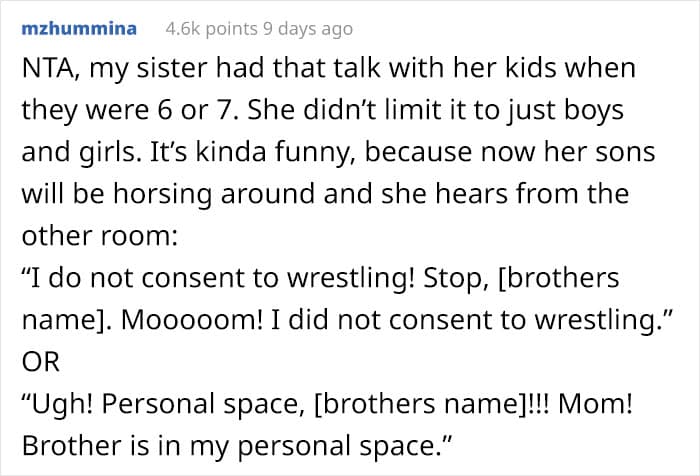
Task: Click the words 'because now her sons'
Action: coord(510,152)
